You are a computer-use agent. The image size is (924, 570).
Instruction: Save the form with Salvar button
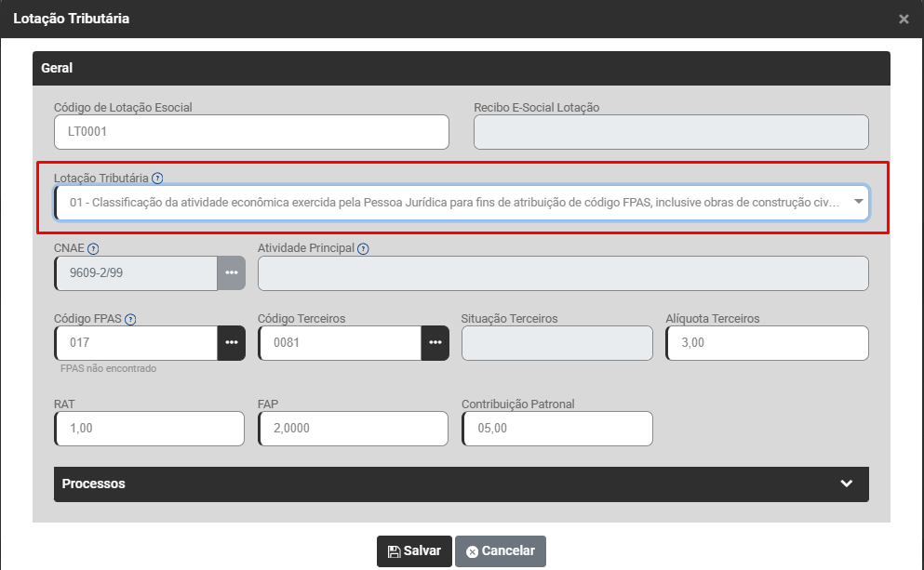(414, 551)
